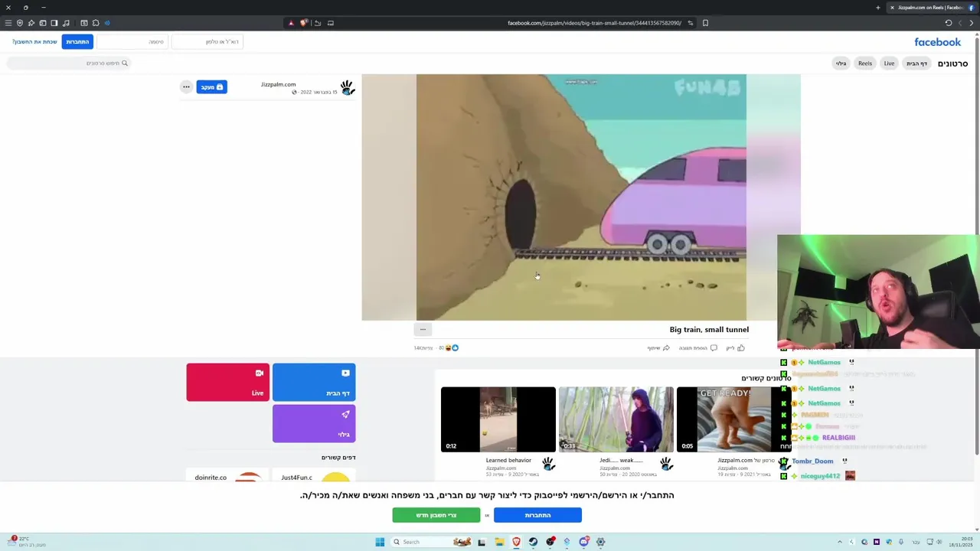The image size is (980, 551).
Task: Show hidden system tray icons
Action: (x=840, y=542)
